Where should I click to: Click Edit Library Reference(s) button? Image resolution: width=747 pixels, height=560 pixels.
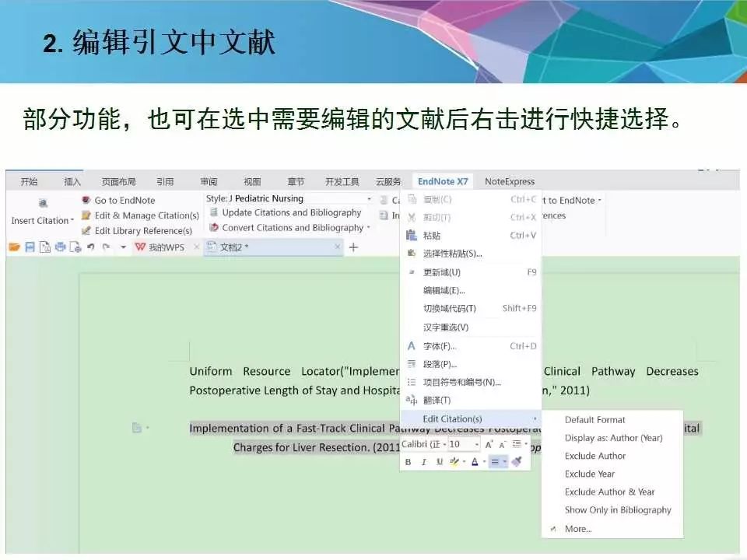137,230
